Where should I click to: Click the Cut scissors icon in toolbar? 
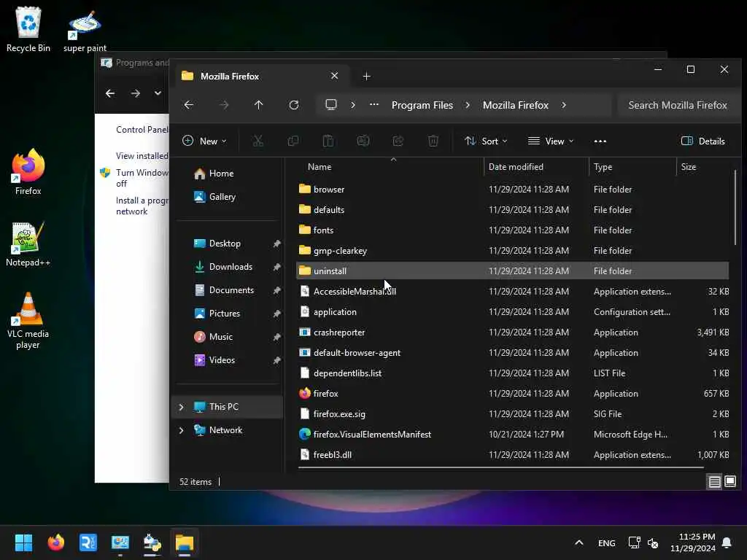[x=258, y=141]
